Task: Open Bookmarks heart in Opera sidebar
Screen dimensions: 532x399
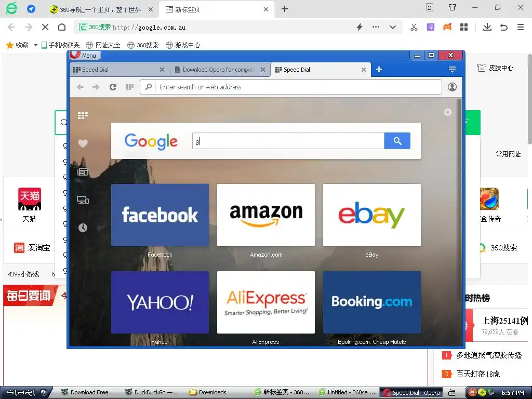Action: 83,143
